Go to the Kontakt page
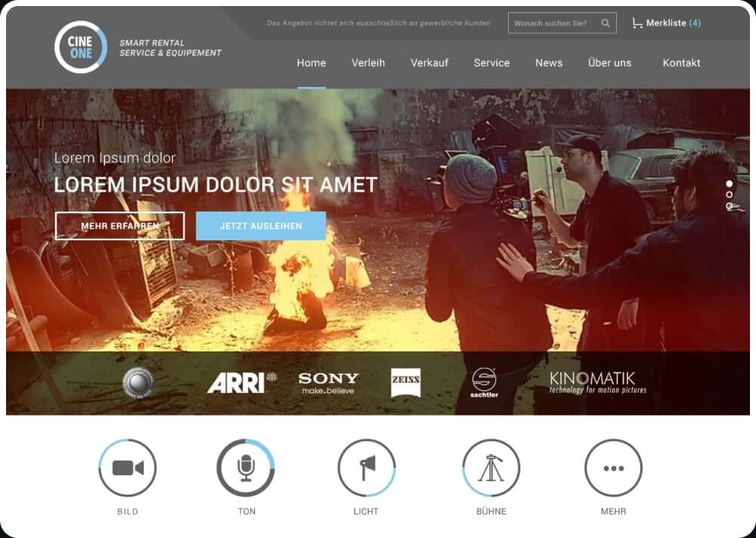 pyautogui.click(x=681, y=63)
